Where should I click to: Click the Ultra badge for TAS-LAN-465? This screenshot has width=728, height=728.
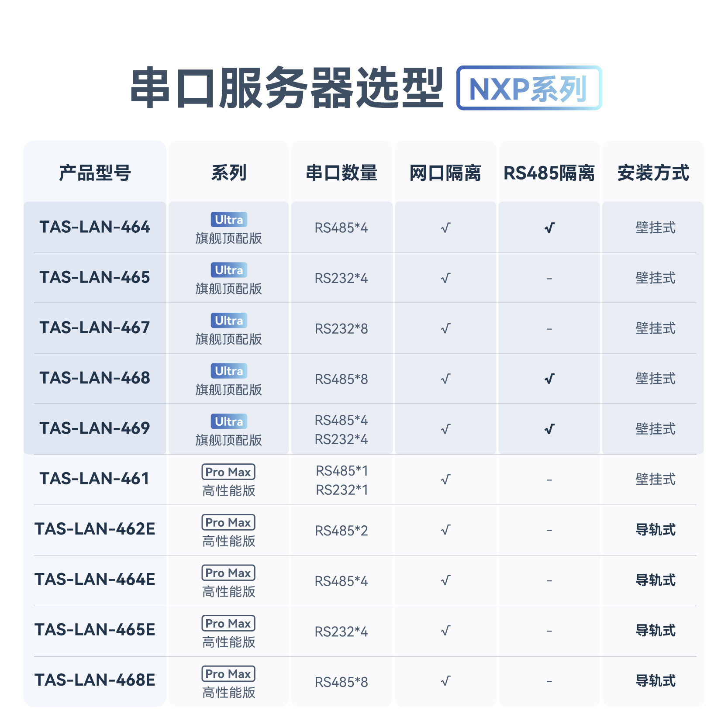click(229, 270)
